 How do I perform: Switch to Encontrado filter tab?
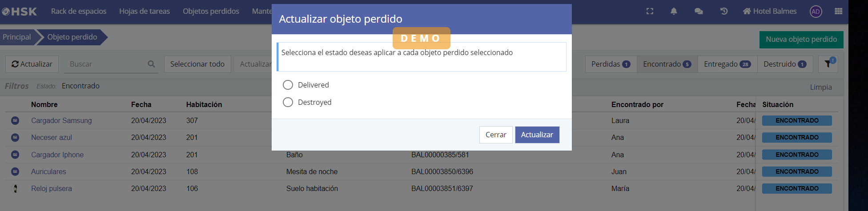click(667, 64)
